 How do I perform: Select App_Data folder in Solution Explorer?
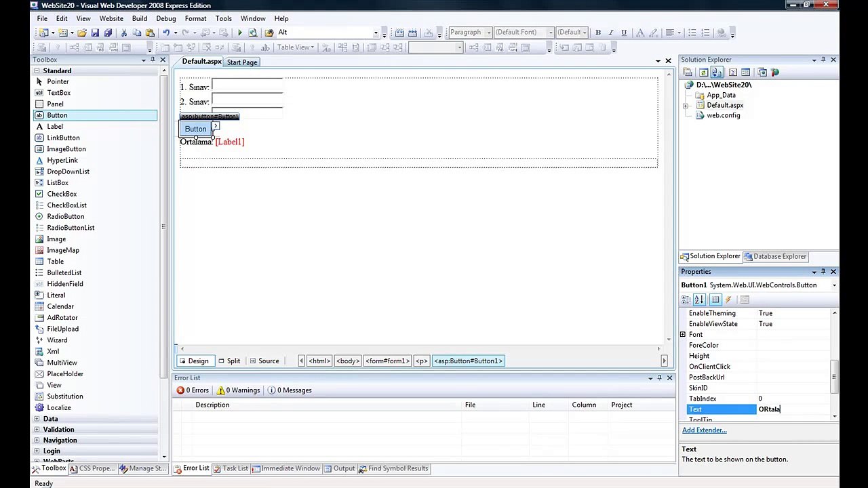tap(721, 96)
